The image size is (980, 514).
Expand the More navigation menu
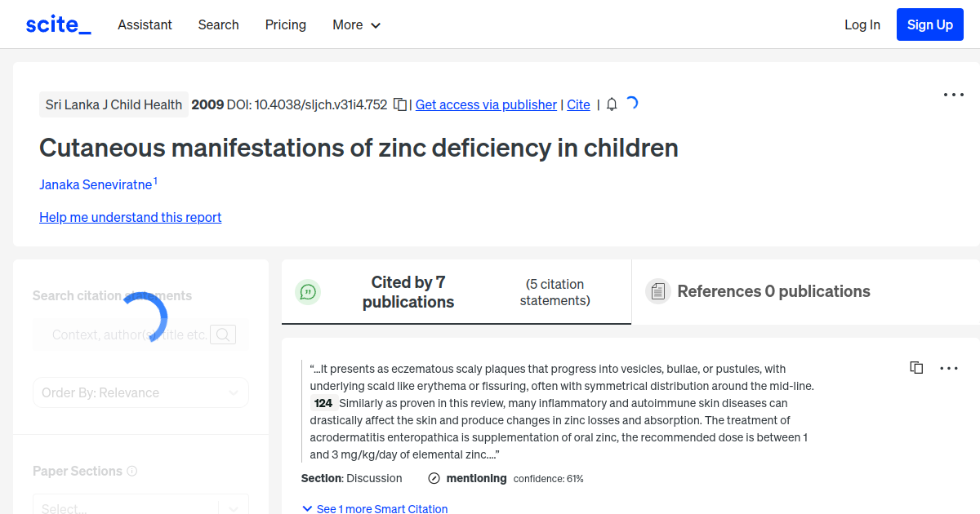(356, 25)
